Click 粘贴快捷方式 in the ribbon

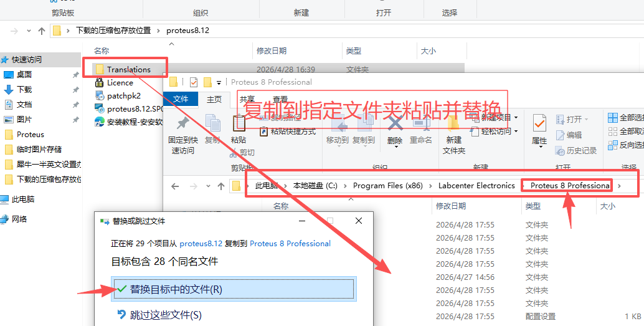click(x=288, y=132)
